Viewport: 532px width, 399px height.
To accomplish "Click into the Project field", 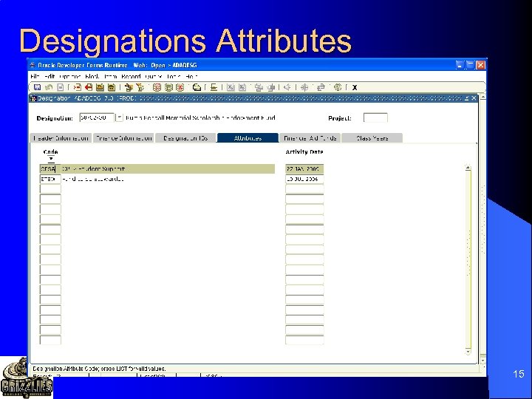I will pyautogui.click(x=375, y=117).
